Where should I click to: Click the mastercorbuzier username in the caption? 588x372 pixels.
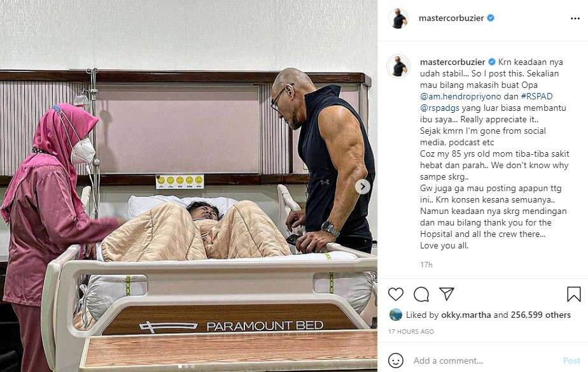pyautogui.click(x=452, y=62)
